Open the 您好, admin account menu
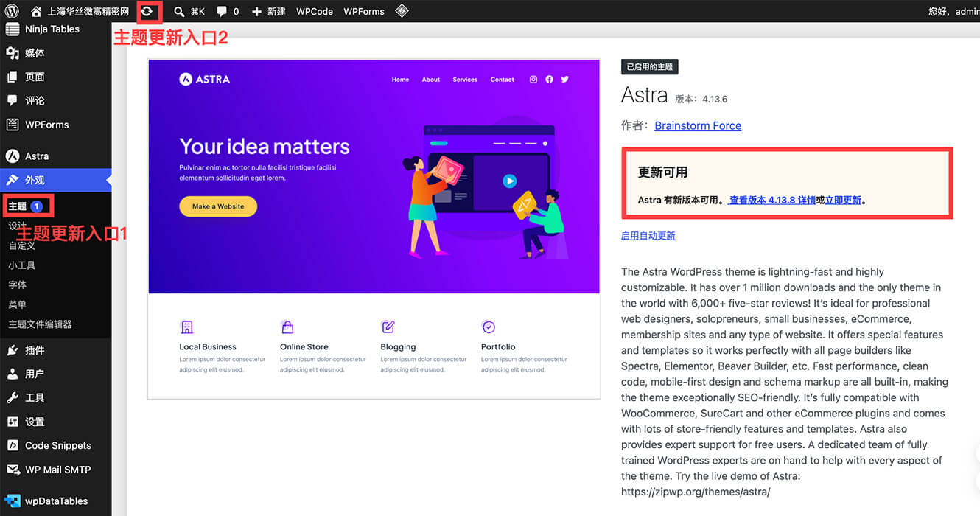Viewport: 980px width, 516px height. [953, 11]
